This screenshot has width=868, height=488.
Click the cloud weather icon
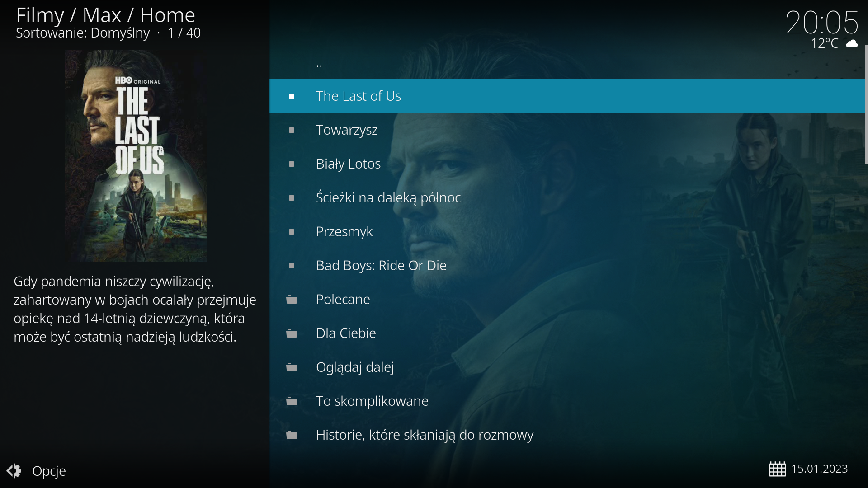[852, 43]
